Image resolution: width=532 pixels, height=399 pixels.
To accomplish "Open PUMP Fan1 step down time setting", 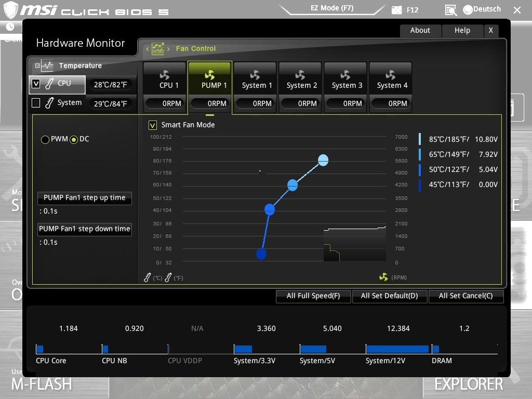I will pyautogui.click(x=84, y=229).
